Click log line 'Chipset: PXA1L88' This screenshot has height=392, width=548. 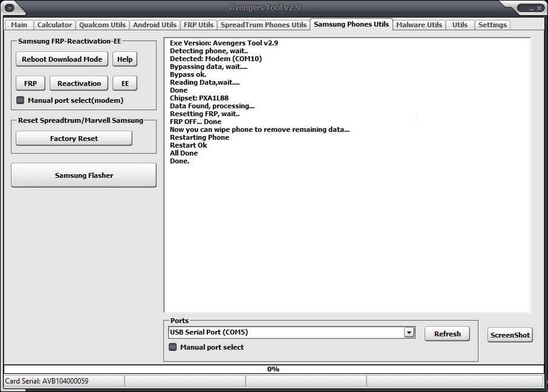tap(199, 98)
